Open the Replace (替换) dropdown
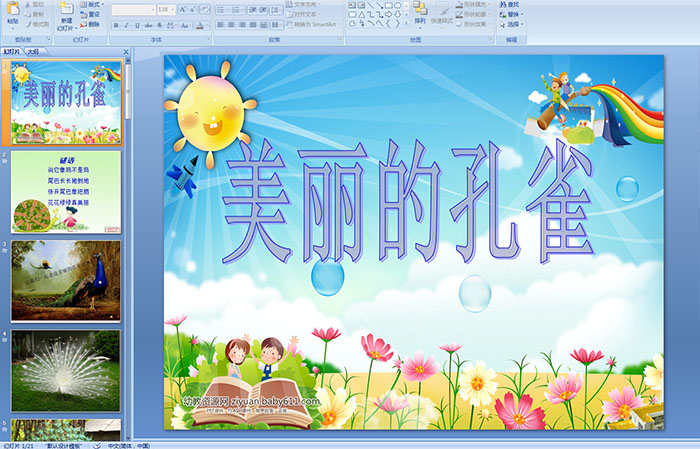The width and height of the screenshot is (700, 449). (512, 14)
